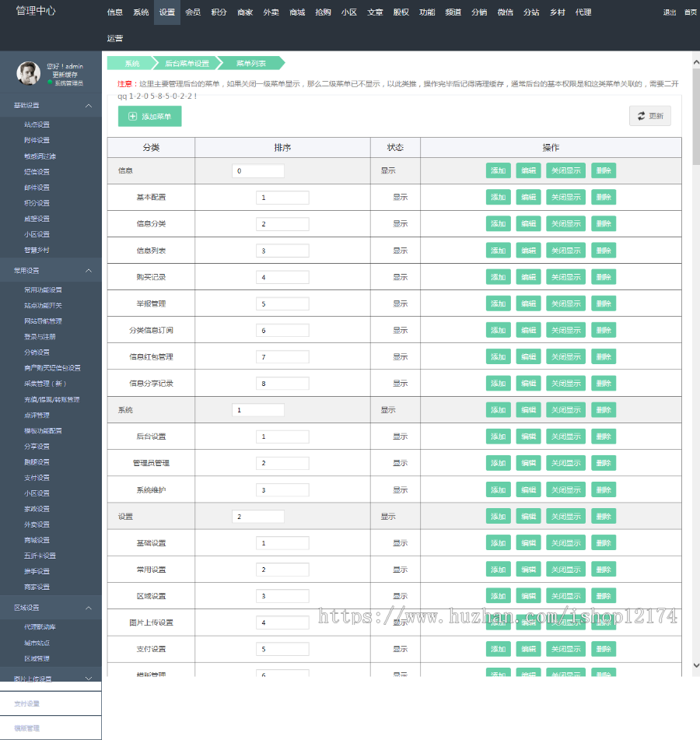This screenshot has width=700, height=740.
Task: Edit the 信息分类 menu via its 编辑 button
Action: [x=530, y=223]
